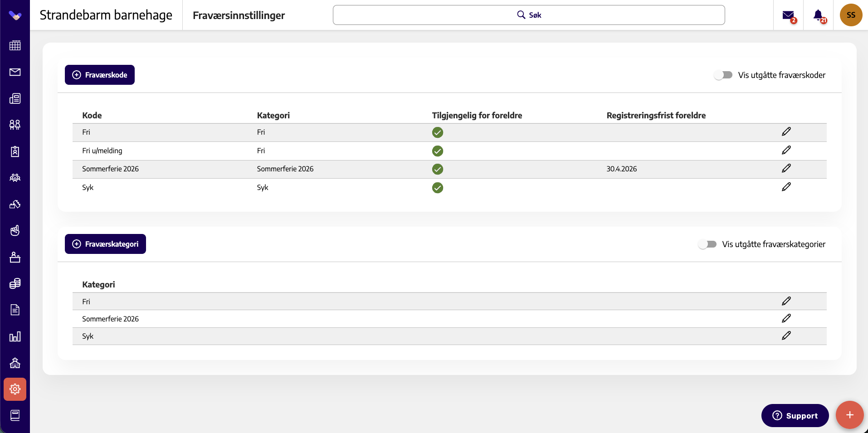Edit the Fri u/melding absence code
The height and width of the screenshot is (433, 868).
pos(786,150)
